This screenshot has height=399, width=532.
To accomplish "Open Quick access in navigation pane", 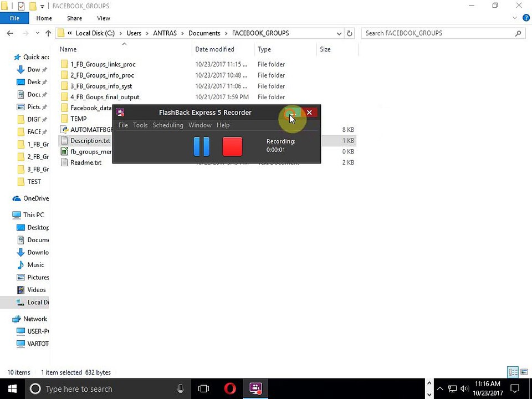I will [x=35, y=57].
